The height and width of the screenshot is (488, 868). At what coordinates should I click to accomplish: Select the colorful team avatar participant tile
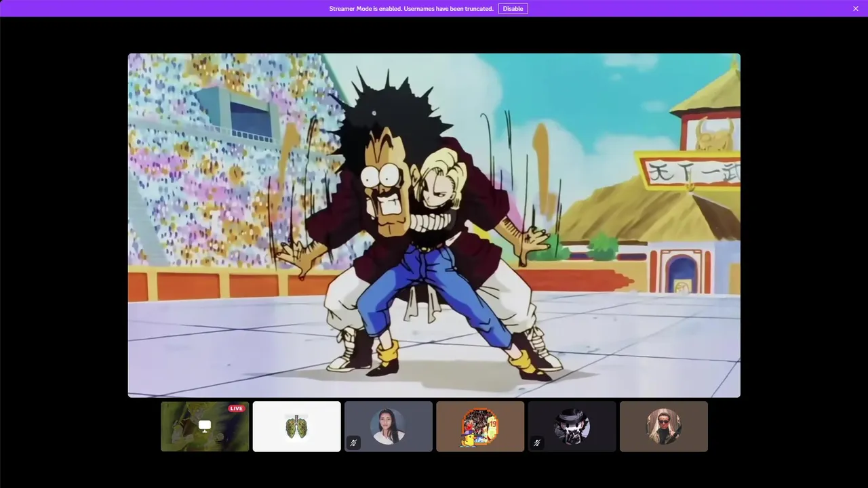pyautogui.click(x=480, y=426)
